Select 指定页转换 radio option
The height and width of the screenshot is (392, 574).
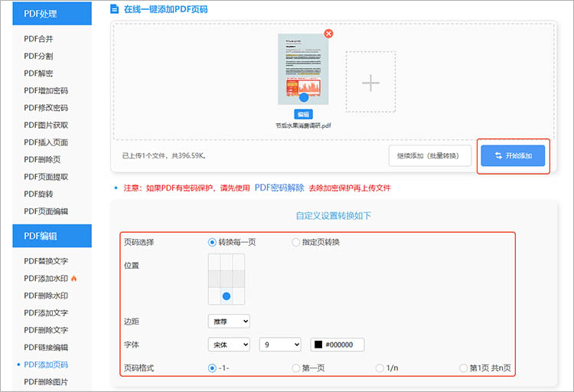coord(295,242)
